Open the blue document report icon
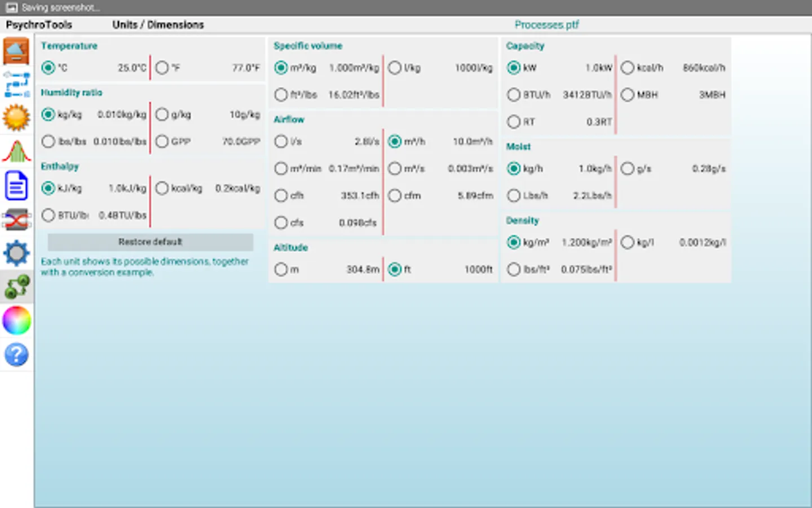812x508 pixels. [16, 186]
